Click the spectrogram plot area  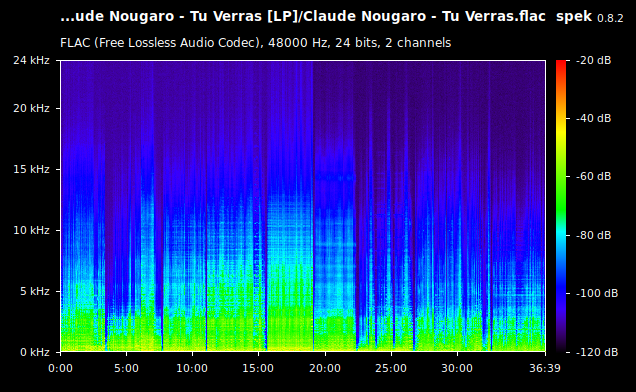(x=303, y=206)
